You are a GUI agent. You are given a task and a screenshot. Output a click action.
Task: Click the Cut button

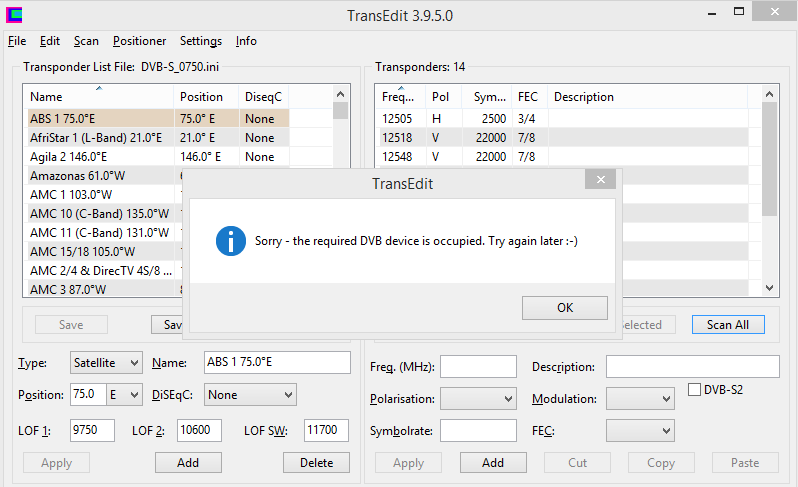point(578,463)
